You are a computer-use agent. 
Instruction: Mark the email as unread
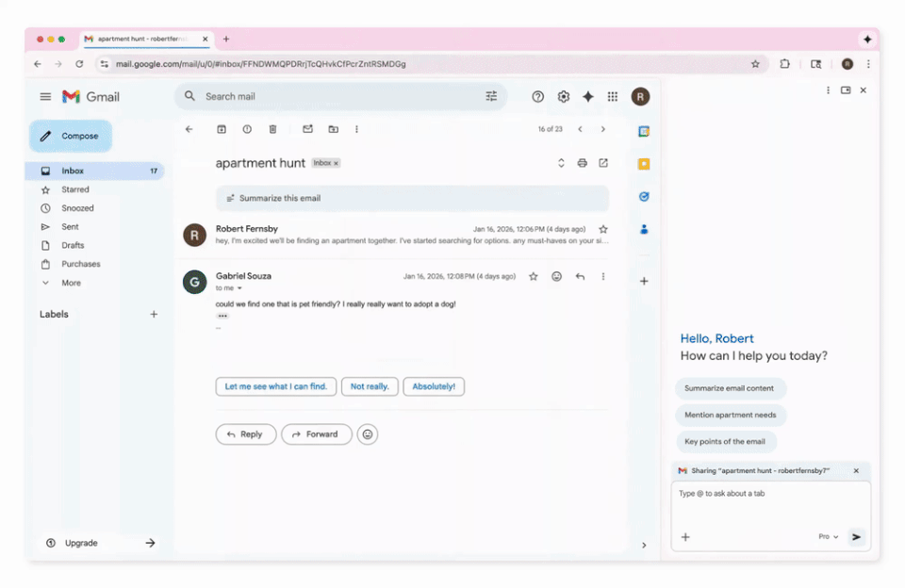pos(306,129)
